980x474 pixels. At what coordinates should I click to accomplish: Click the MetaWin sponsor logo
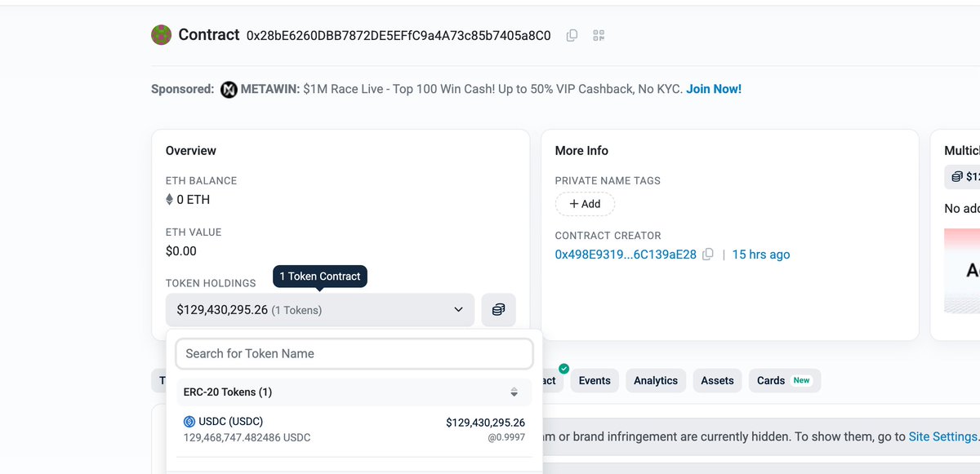[x=229, y=89]
